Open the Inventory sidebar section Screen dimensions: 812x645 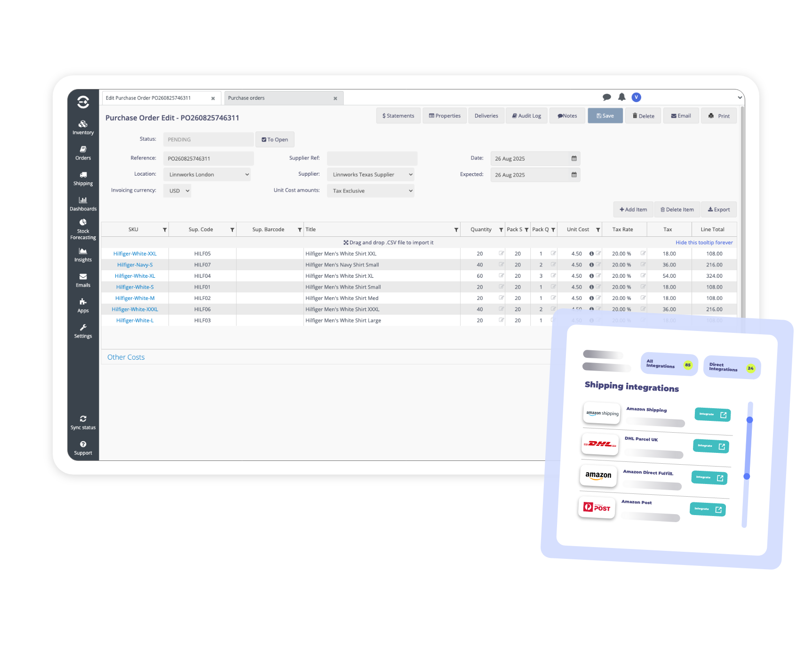[x=83, y=128]
